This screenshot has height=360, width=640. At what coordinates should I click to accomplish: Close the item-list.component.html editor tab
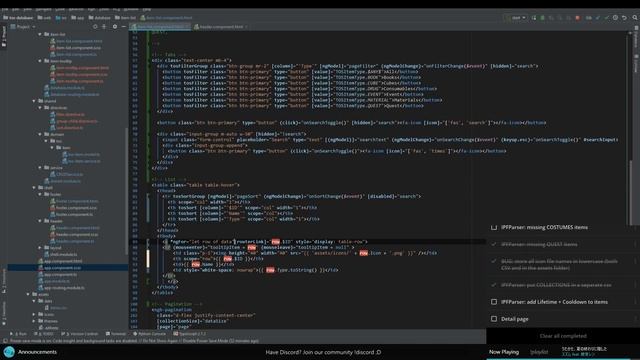coord(187,27)
